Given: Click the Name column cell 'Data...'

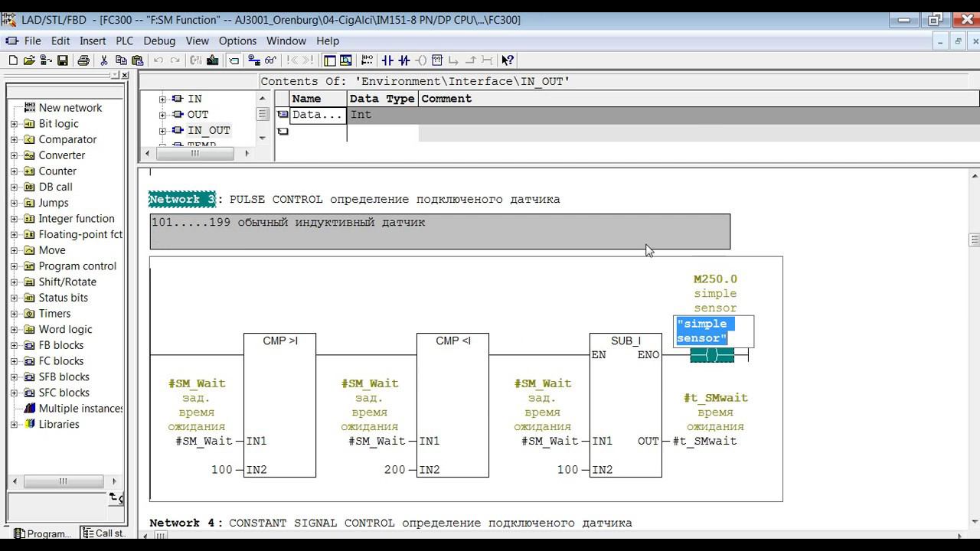Looking at the screenshot, I should pos(318,115).
